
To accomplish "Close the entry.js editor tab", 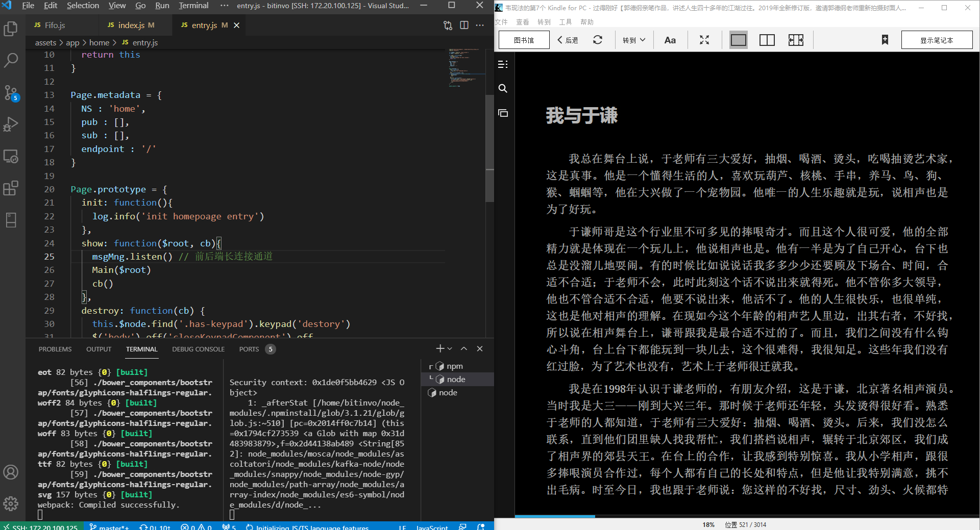I will click(237, 25).
